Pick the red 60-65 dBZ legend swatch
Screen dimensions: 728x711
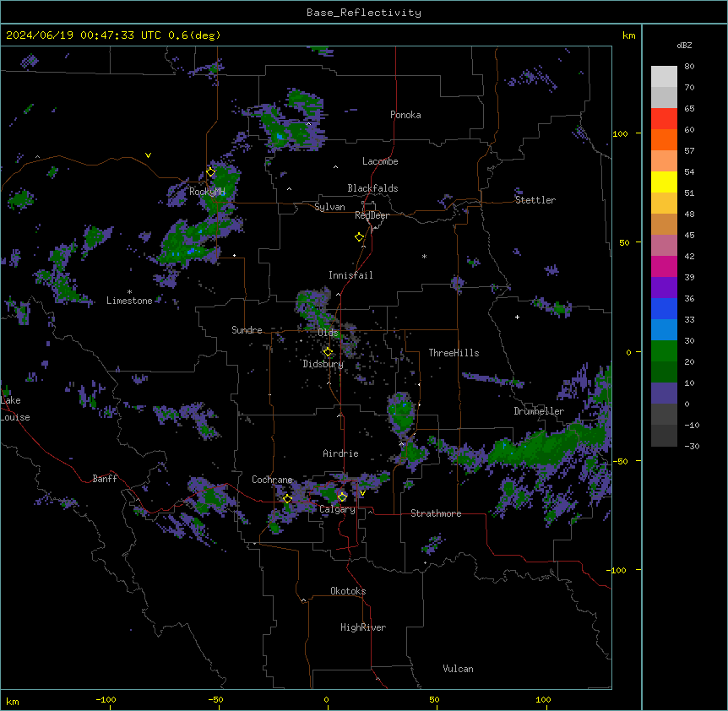[664, 119]
